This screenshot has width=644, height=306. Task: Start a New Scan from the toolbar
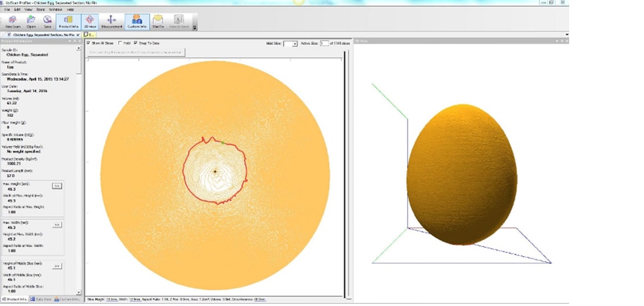(x=12, y=21)
